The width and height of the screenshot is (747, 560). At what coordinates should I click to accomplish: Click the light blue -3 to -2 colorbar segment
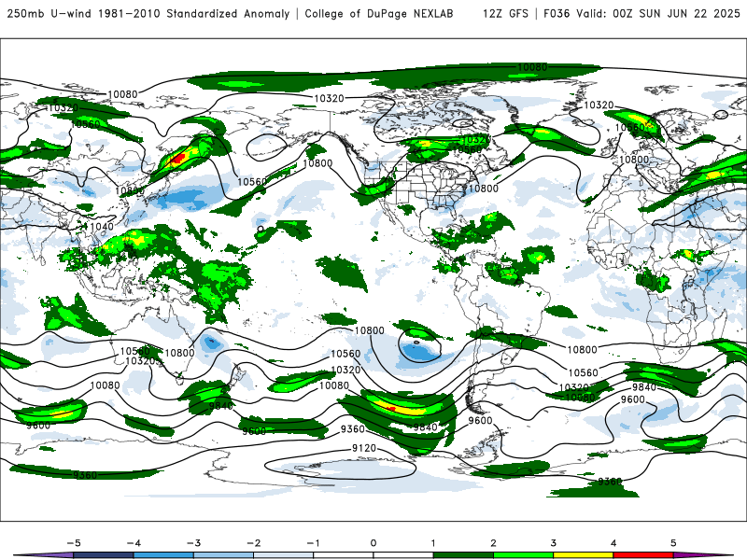click(223, 555)
